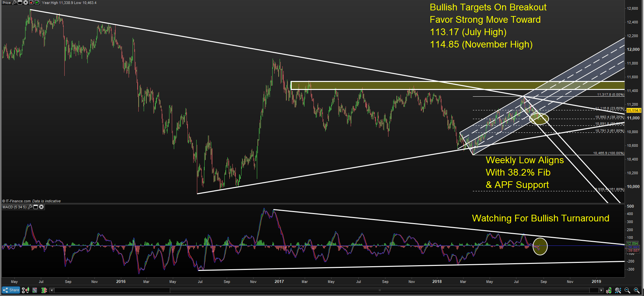Click the 10,465.9 (100.00%) Fibonacci label

[609, 153]
